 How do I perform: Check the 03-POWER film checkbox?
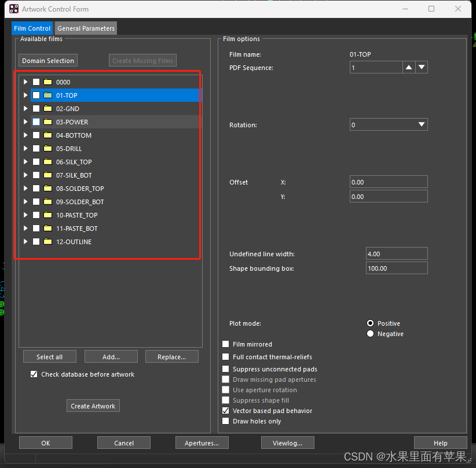point(36,122)
